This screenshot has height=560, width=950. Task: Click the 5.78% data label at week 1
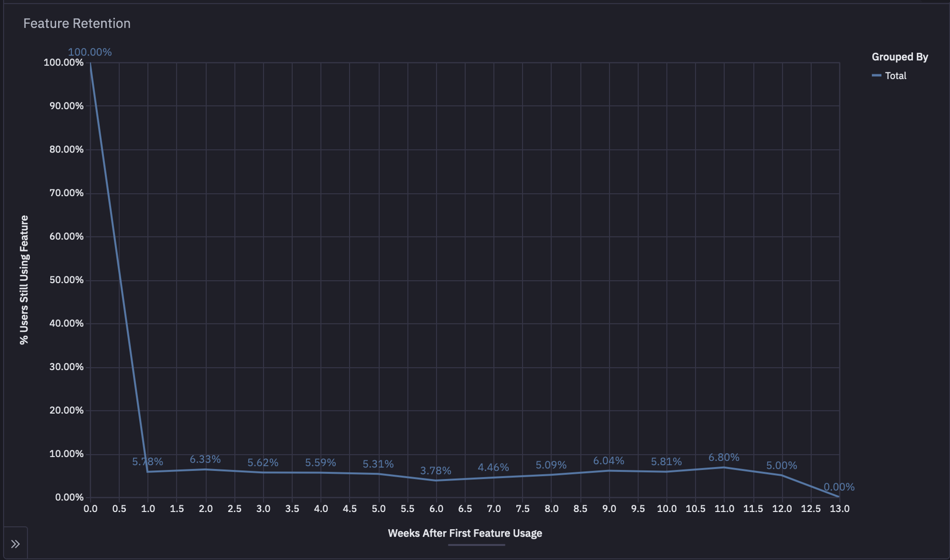click(147, 462)
